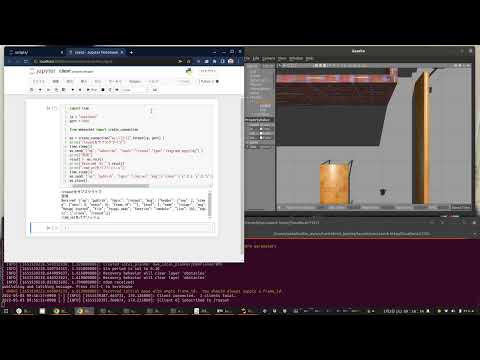Copy the selected Jupyter cell
Image resolution: width=480 pixels, height=360 pixels.
pyautogui.click(x=56, y=90)
